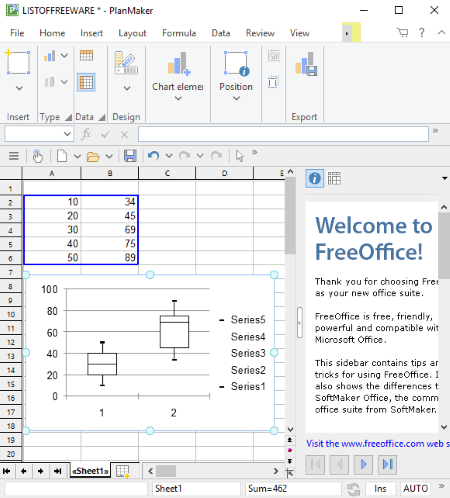Click the Insert chart frame icon
This screenshot has width=450, height=498.
[18, 62]
